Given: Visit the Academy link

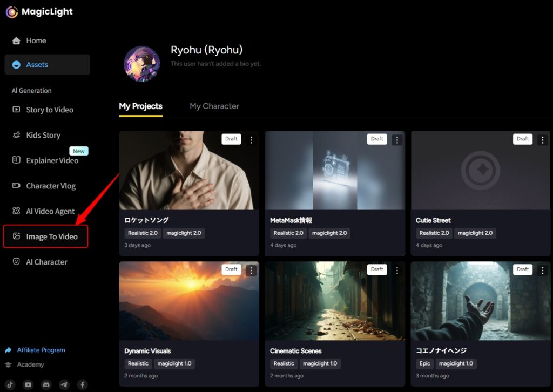Looking at the screenshot, I should coord(30,364).
